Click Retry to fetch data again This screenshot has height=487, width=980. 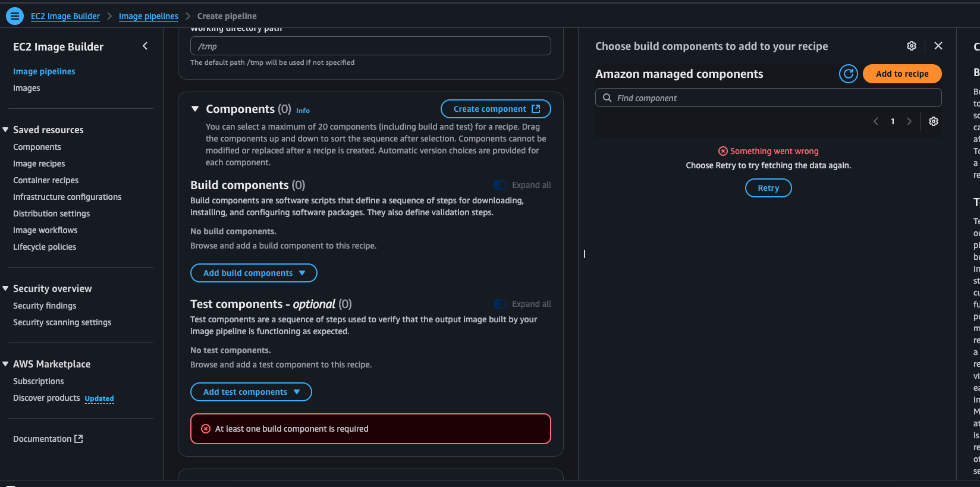coord(768,188)
